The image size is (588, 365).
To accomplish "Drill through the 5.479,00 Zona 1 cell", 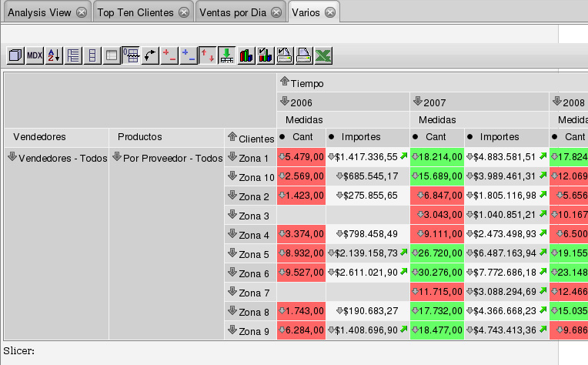I will 282,157.
